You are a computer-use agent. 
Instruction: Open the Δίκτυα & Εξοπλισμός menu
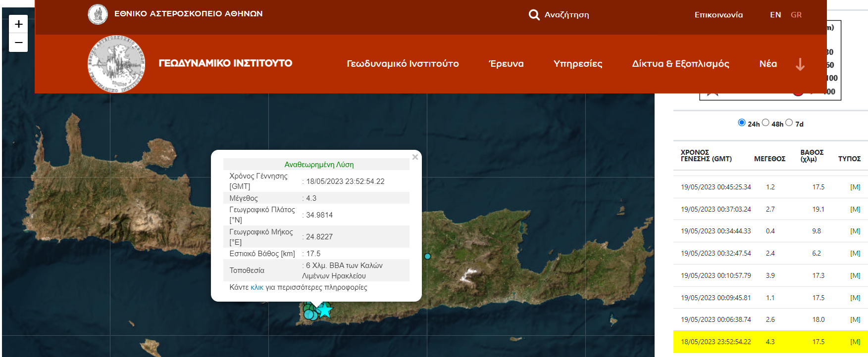click(x=680, y=64)
